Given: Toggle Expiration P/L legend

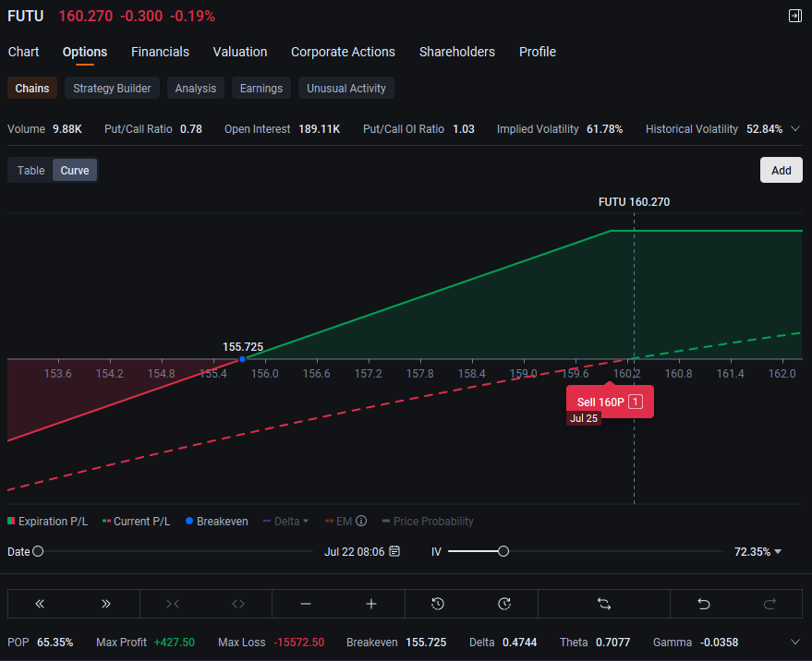Looking at the screenshot, I should point(48,522).
